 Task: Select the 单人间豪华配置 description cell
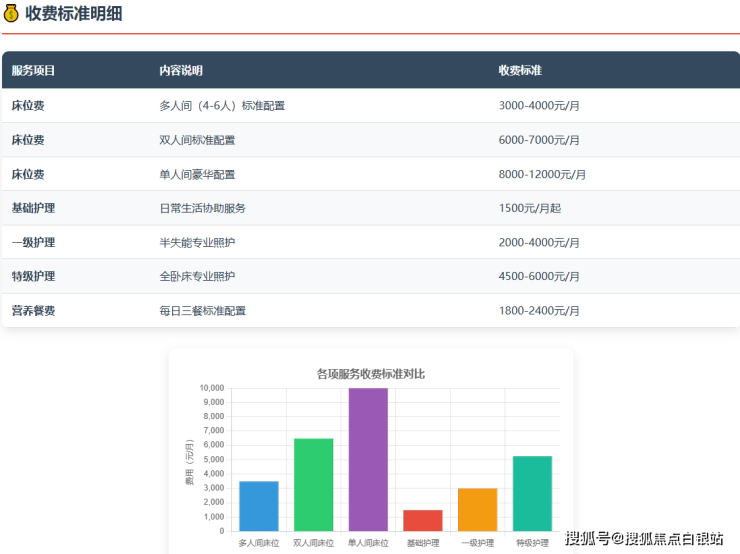click(197, 174)
